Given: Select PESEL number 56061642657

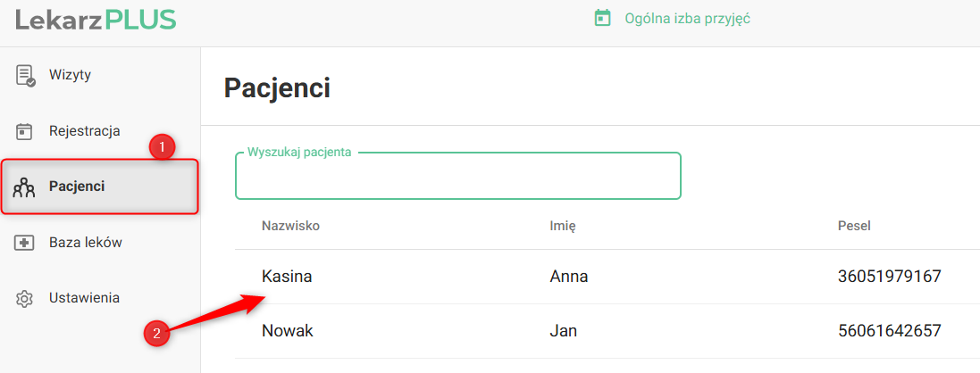Looking at the screenshot, I should (889, 331).
